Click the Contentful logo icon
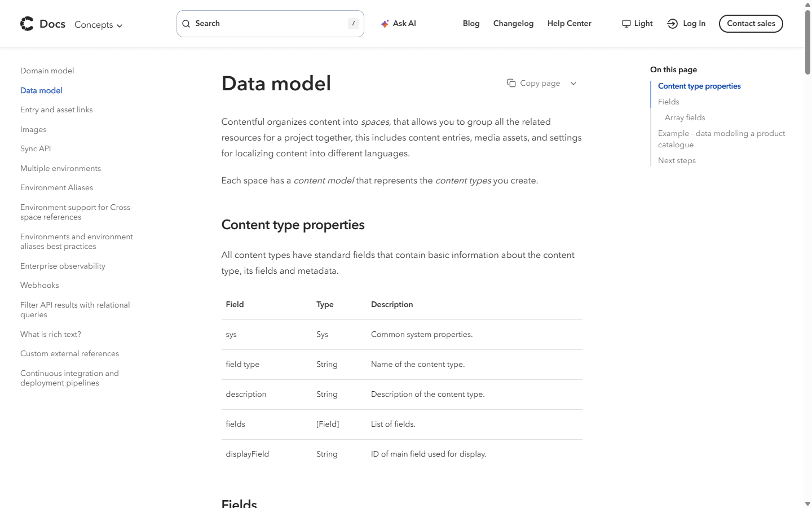 (x=27, y=24)
